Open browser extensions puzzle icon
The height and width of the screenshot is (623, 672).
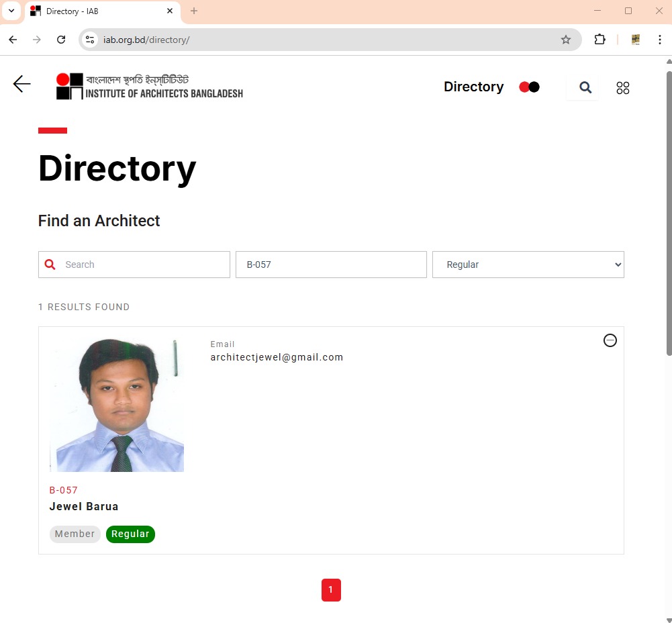[x=599, y=40]
